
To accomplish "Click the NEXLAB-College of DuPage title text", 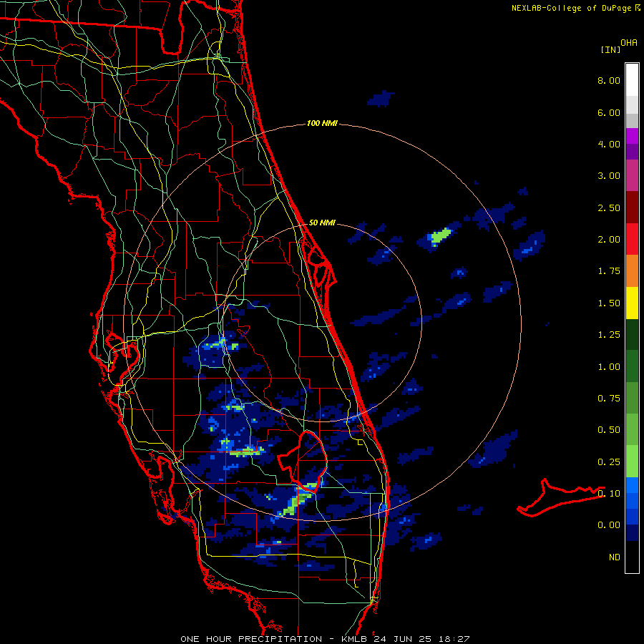I will click(572, 8).
